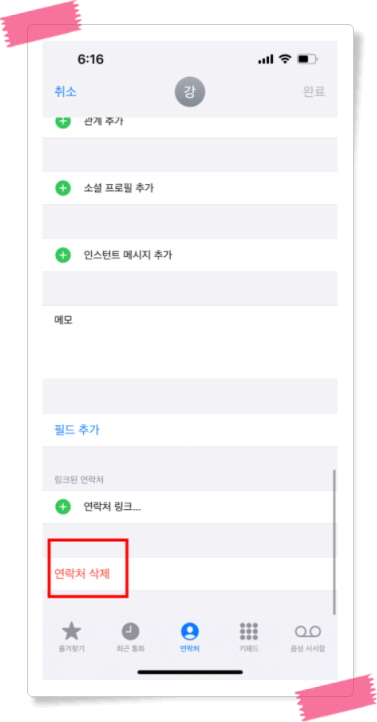Tap green plus next to 인스턴트 메시지 추가

pyautogui.click(x=63, y=255)
